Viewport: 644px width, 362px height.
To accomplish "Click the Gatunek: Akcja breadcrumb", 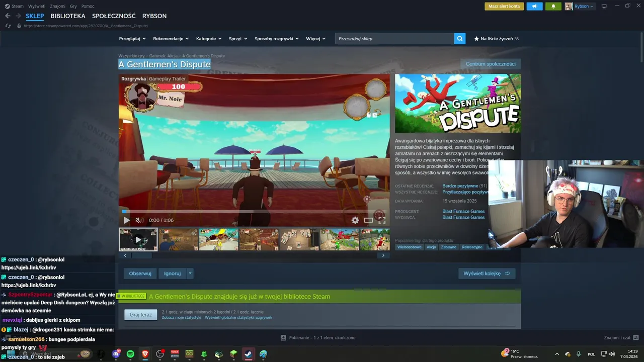I will pos(164,56).
